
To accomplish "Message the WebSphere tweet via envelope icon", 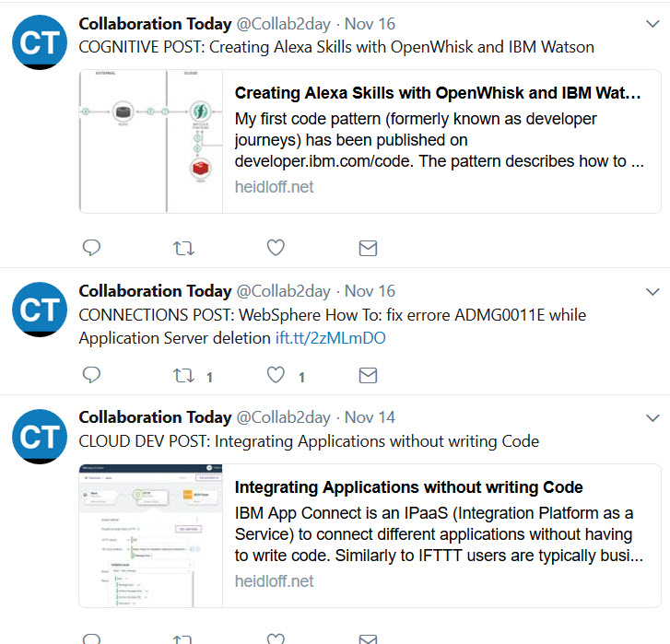I will pyautogui.click(x=368, y=375).
